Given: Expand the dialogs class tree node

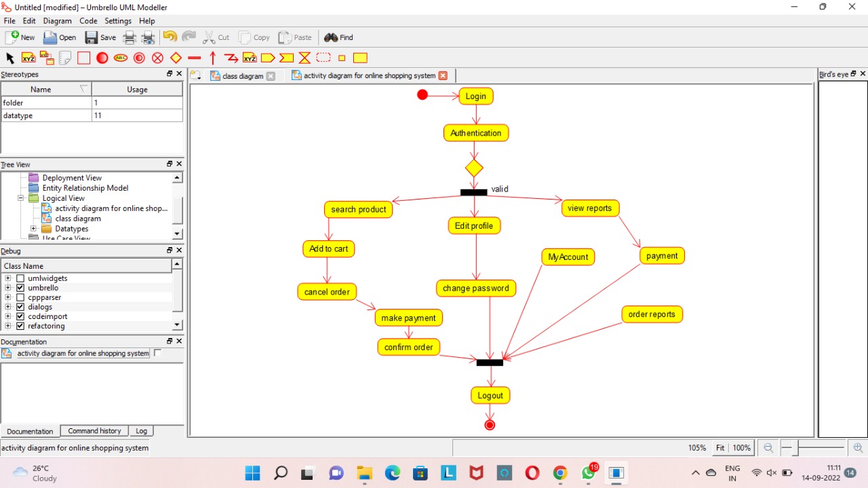Looking at the screenshot, I should (8, 307).
